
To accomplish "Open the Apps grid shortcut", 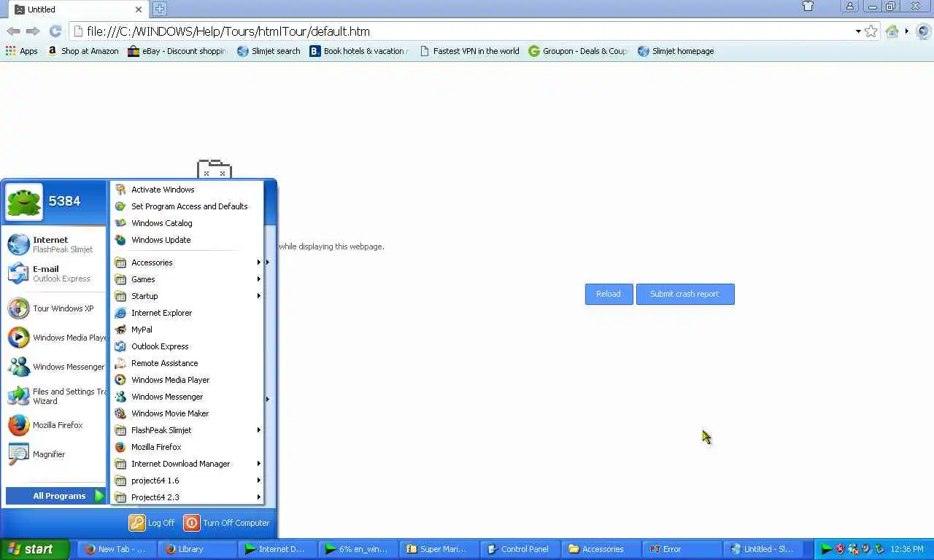I will click(21, 51).
